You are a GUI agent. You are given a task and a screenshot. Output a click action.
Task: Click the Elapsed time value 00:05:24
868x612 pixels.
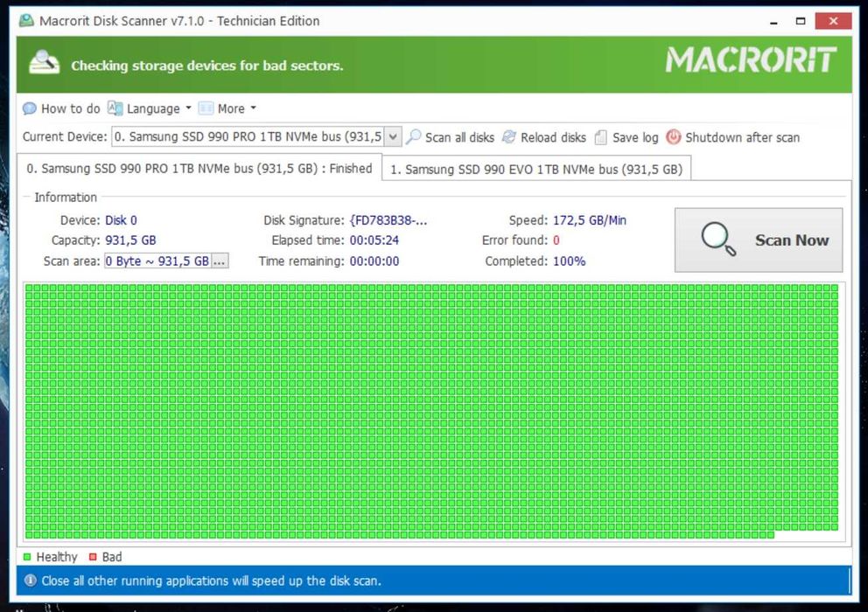click(x=374, y=240)
